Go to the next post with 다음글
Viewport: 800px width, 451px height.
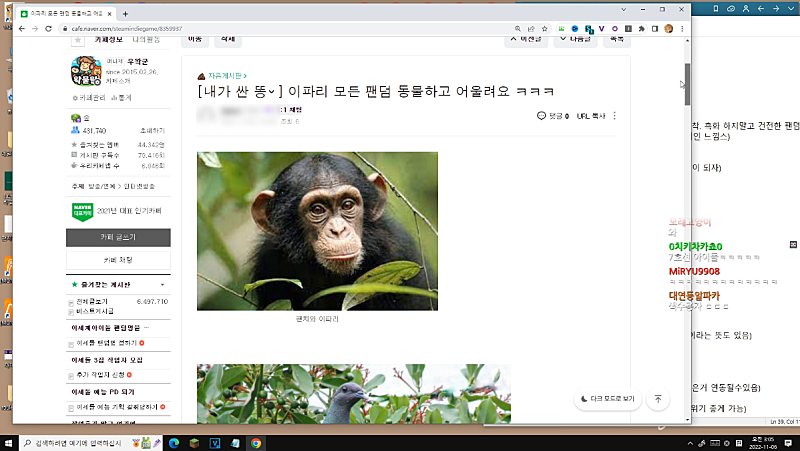(x=576, y=39)
